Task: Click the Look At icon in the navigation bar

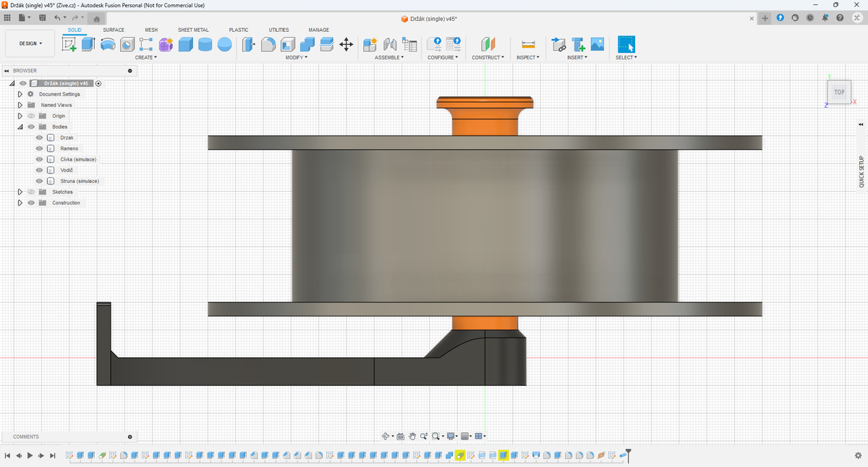Action: click(401, 437)
